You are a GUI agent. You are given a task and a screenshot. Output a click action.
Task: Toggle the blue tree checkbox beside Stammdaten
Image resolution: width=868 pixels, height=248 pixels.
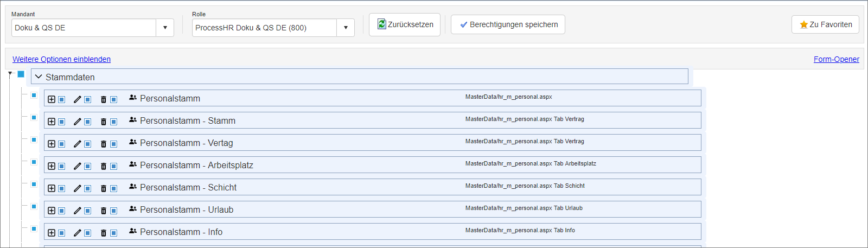tap(21, 74)
